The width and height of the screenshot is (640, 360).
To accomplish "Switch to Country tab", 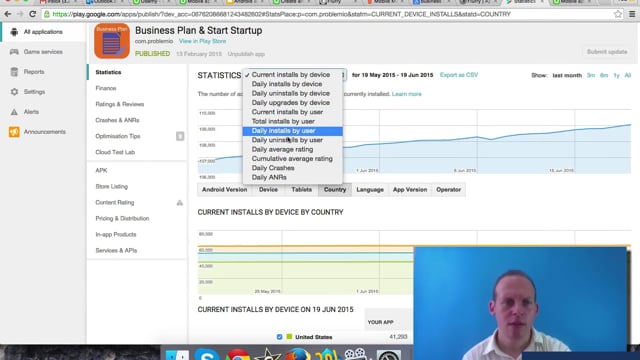I will (x=335, y=190).
